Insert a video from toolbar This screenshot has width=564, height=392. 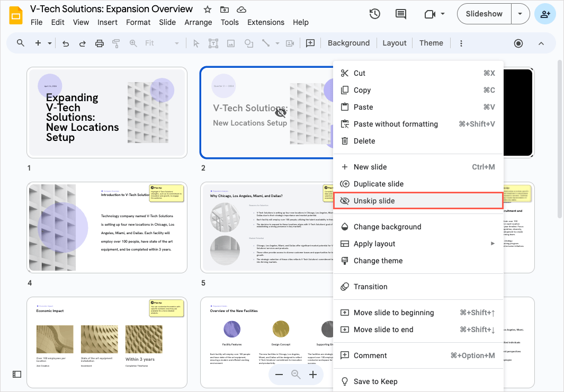pyautogui.click(x=290, y=43)
